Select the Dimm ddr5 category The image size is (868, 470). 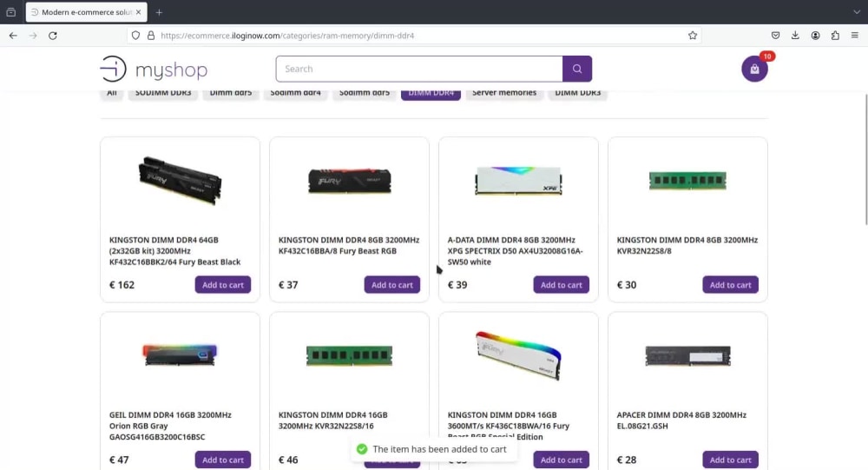231,93
